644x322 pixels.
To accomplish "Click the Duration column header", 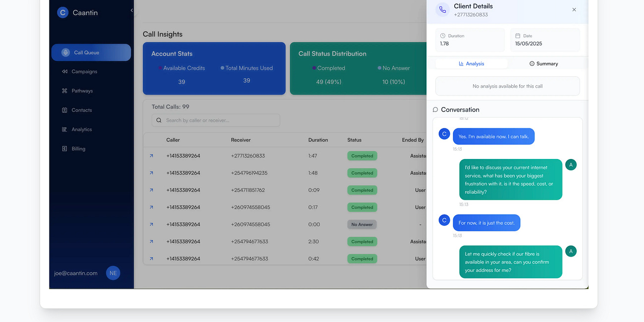I will 318,140.
